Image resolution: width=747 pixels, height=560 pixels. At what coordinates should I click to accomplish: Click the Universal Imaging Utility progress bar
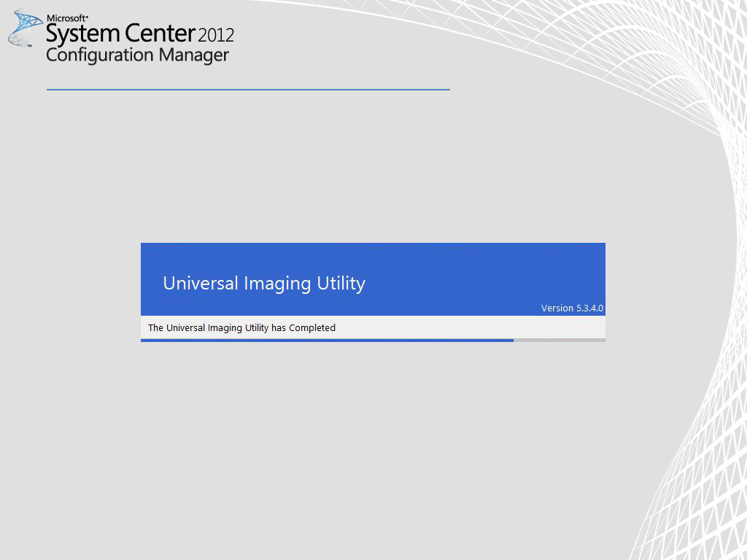click(x=373, y=340)
